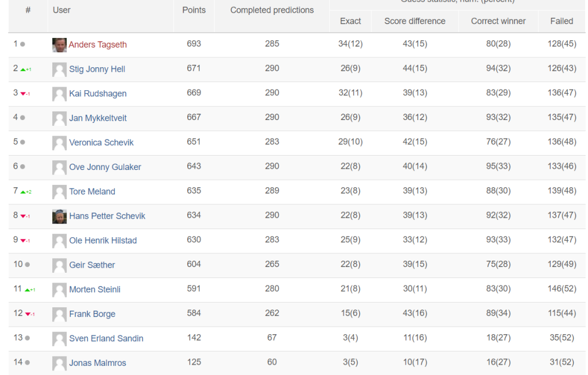Click the Score difference column header
This screenshot has width=588, height=375.
(415, 21)
